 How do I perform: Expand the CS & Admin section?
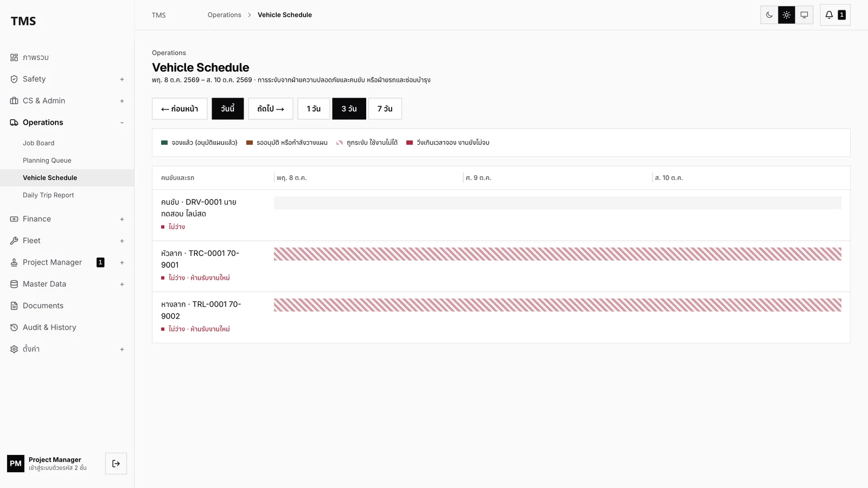(122, 101)
